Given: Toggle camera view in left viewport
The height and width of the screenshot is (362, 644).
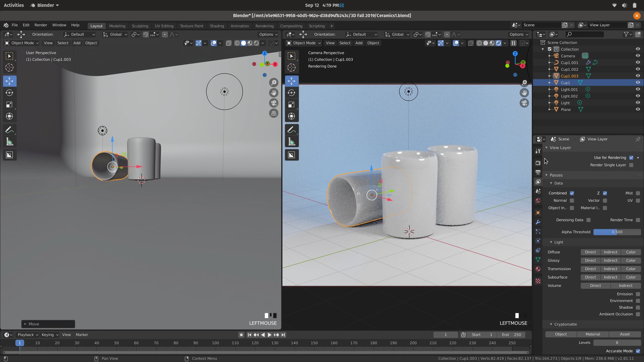Looking at the screenshot, I should (x=274, y=103).
